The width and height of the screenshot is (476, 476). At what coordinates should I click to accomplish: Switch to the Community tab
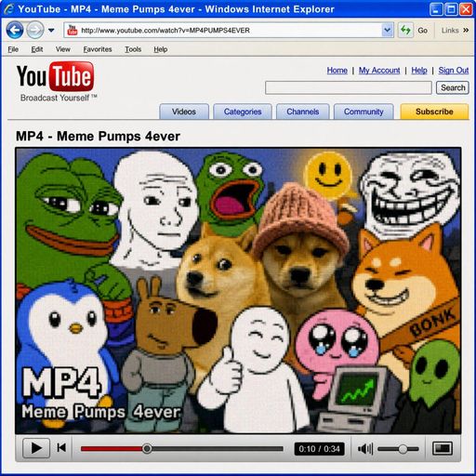tap(364, 112)
